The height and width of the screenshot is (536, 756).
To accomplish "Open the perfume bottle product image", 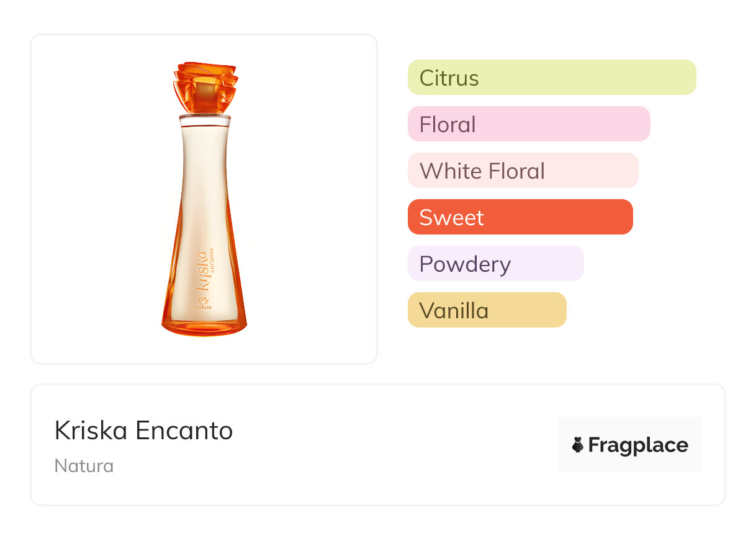I will (204, 199).
